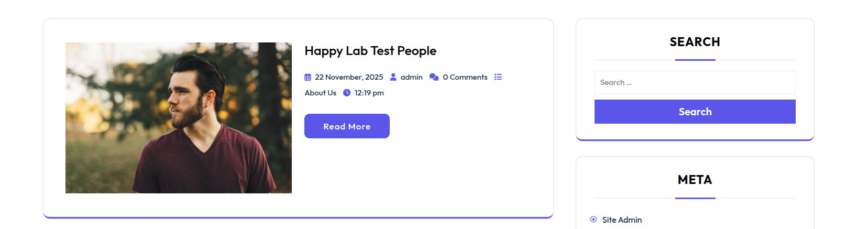Focus the Search ... input field
The width and height of the screenshot is (868, 229).
point(695,83)
